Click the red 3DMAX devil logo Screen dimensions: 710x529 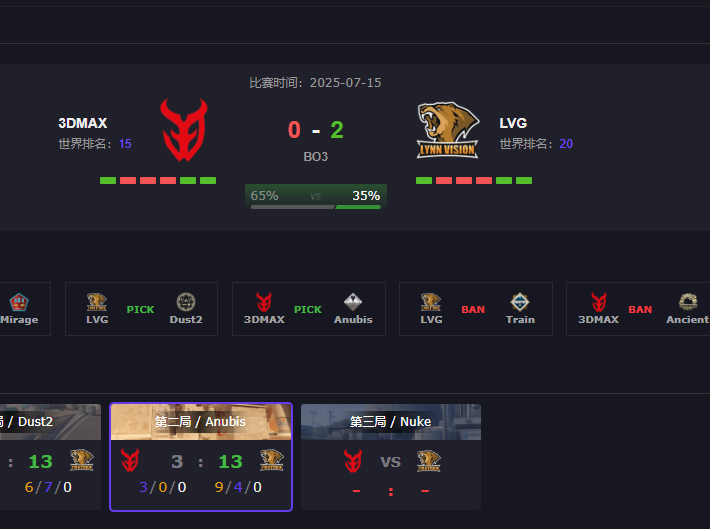pyautogui.click(x=184, y=130)
